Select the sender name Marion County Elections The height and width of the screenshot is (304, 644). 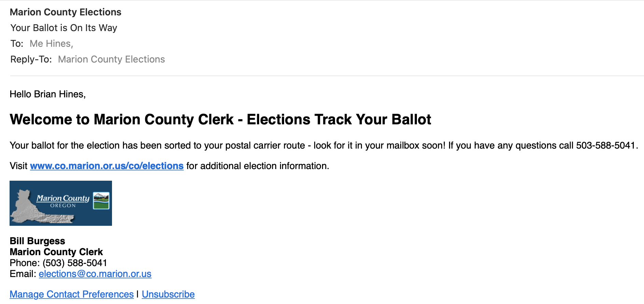pos(66,12)
